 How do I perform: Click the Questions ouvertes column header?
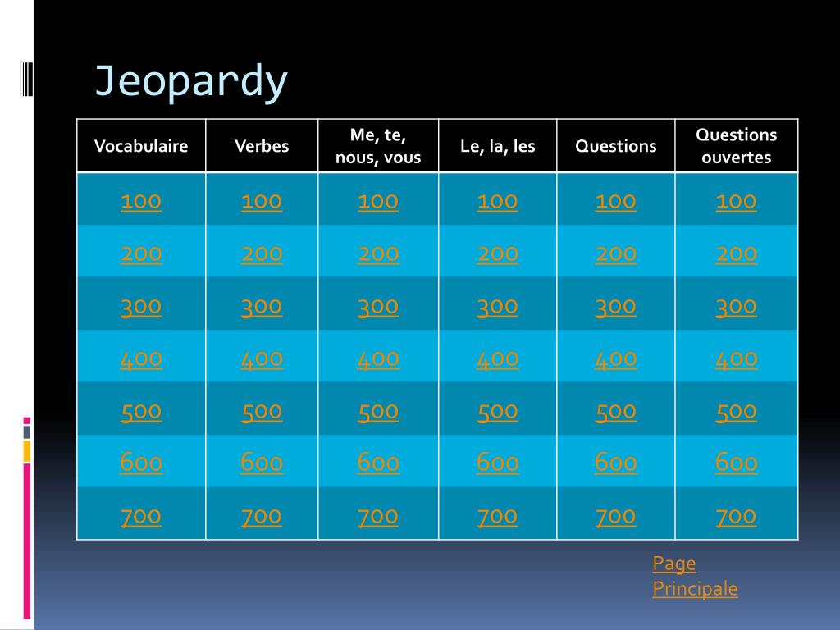tap(737, 146)
